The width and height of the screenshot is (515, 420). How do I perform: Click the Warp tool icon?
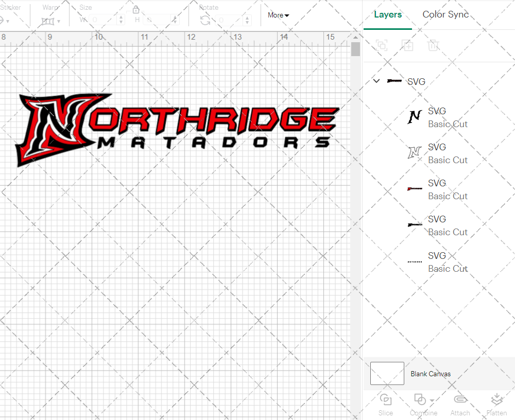[47, 21]
